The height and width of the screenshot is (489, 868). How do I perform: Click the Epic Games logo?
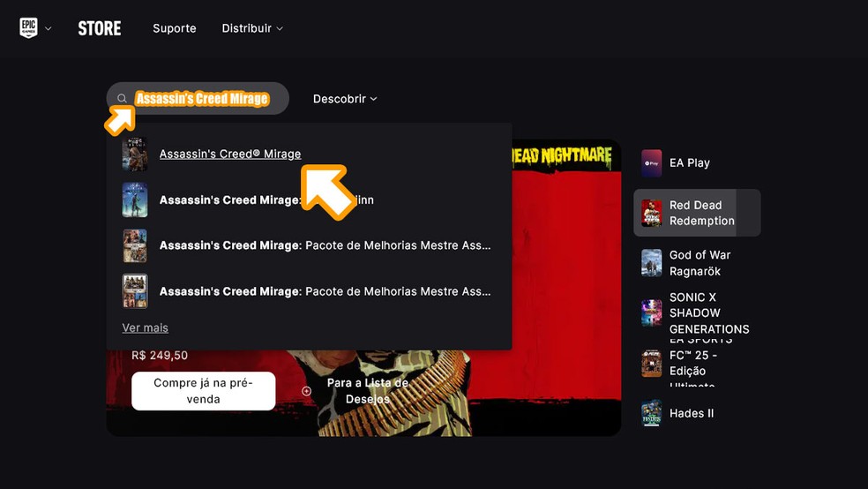tap(28, 27)
